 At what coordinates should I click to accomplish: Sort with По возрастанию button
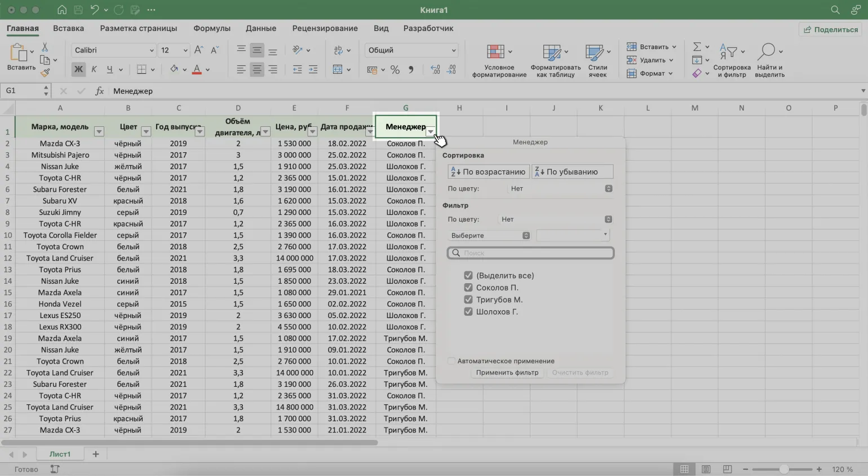488,172
